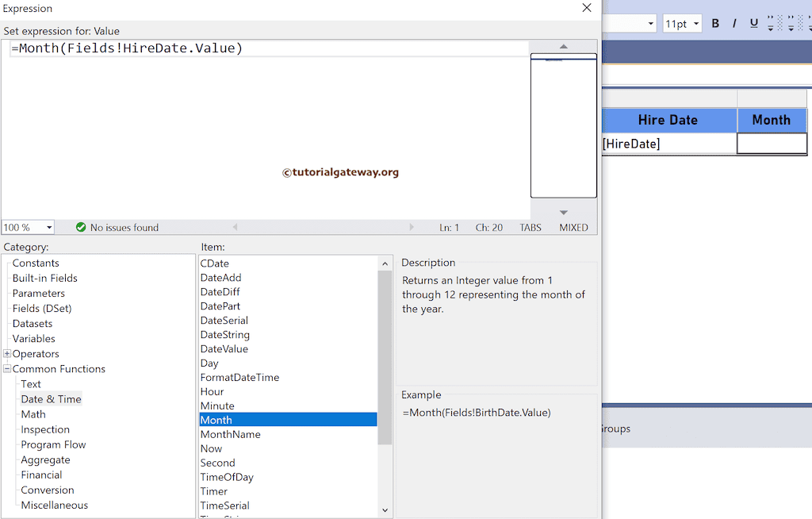The height and width of the screenshot is (519, 812).
Task: Select the Program Flow category
Action: point(53,444)
